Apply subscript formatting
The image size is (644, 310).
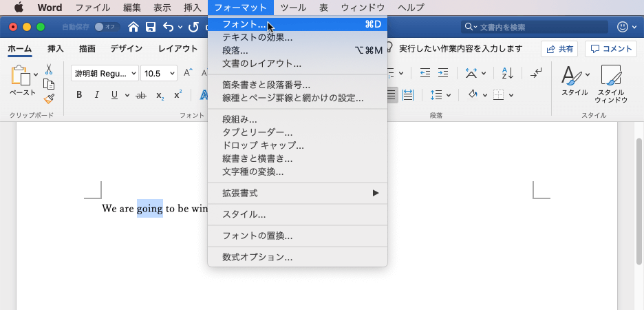click(x=160, y=95)
